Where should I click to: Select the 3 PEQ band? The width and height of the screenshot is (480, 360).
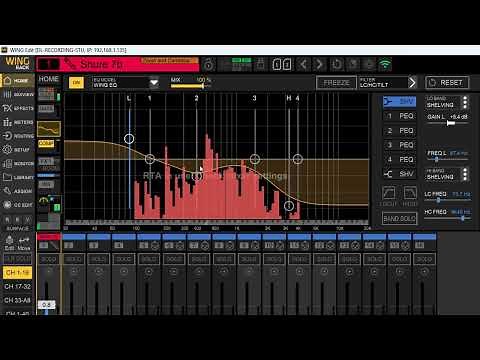(x=399, y=145)
